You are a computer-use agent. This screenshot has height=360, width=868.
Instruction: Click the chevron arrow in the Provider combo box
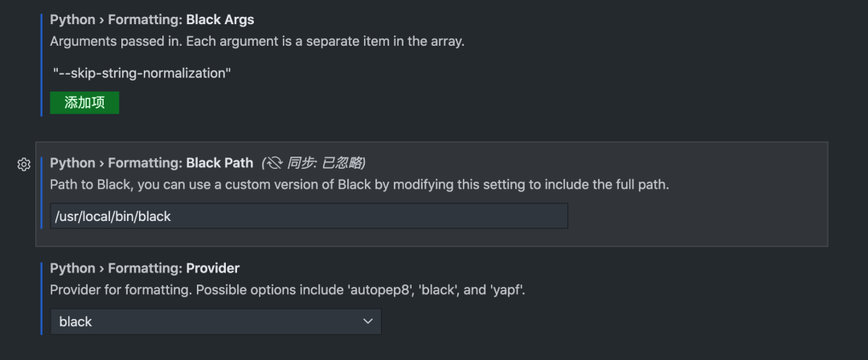pos(368,321)
